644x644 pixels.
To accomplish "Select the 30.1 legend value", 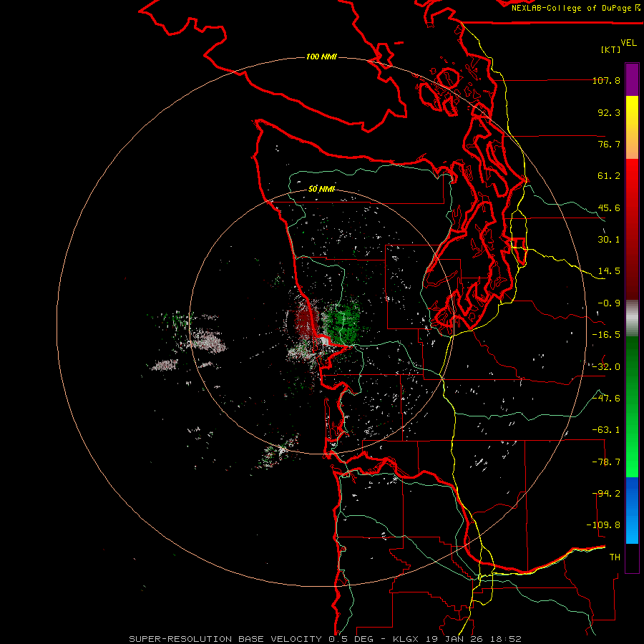I will (609, 240).
